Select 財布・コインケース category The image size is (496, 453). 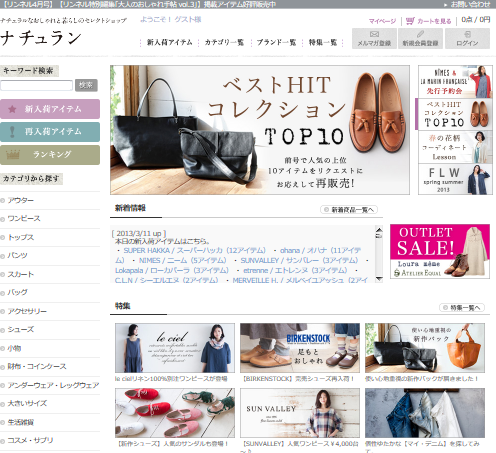(37, 367)
